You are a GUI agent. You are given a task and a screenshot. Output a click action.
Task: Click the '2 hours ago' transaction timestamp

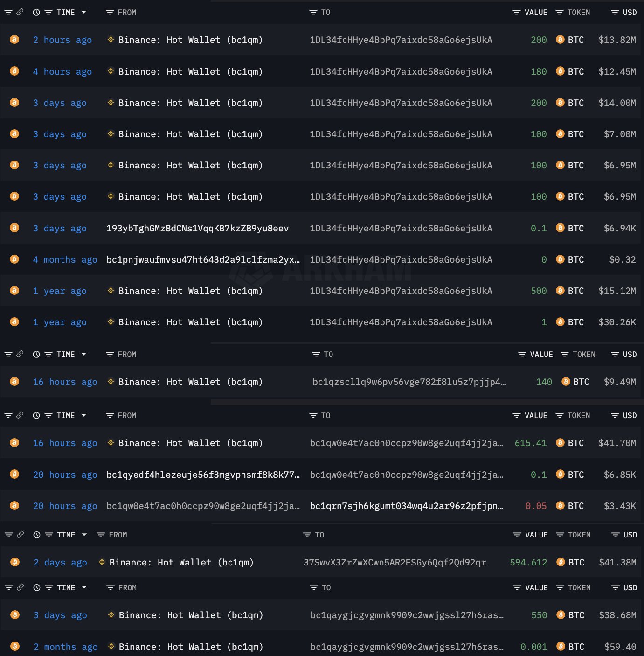(62, 40)
